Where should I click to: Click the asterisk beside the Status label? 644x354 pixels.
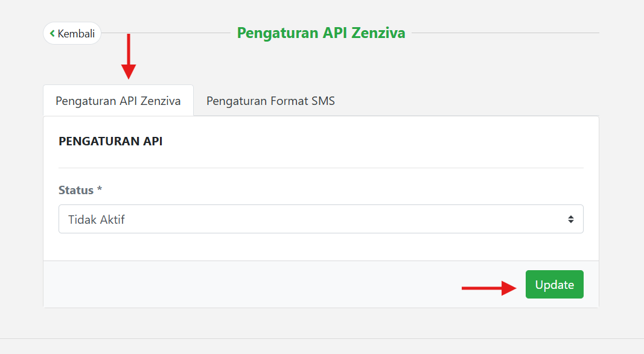point(100,189)
